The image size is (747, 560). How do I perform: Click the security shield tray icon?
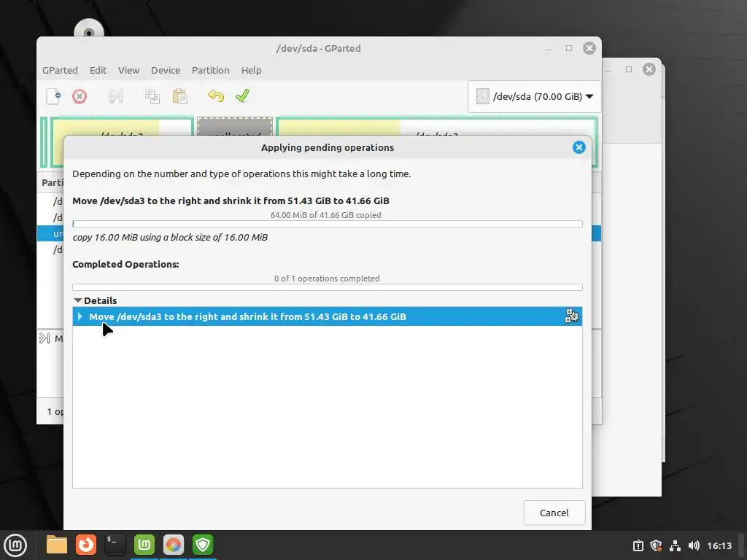tap(656, 545)
